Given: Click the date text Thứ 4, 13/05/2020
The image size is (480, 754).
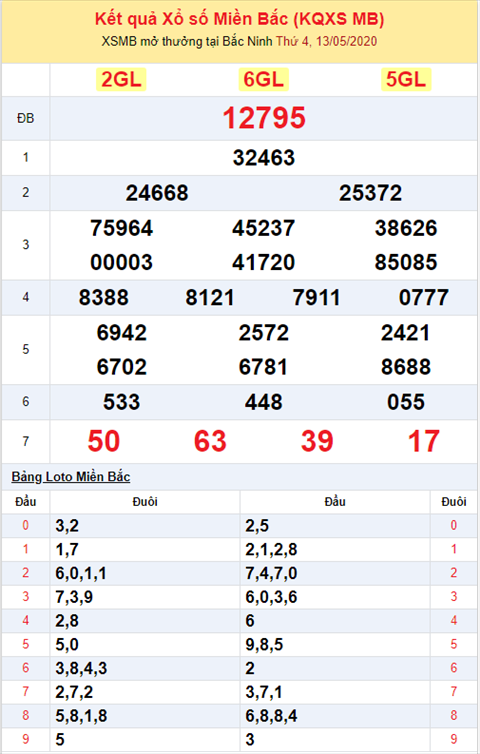Looking at the screenshot, I should point(327,41).
